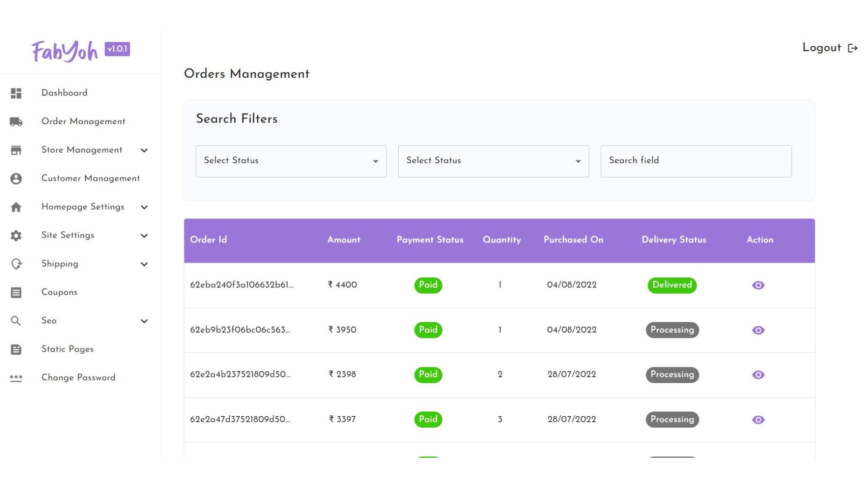Open the second Select Status dropdown

[493, 161]
